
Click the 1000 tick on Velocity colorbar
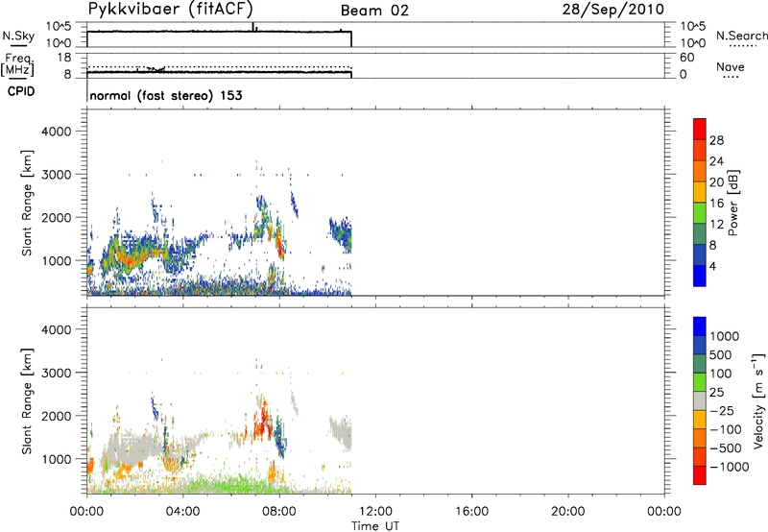tap(724, 336)
